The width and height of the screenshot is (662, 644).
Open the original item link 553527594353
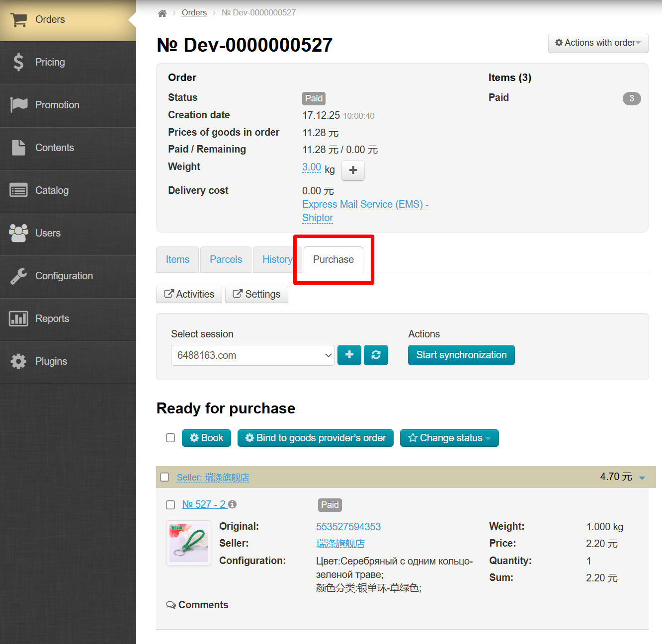(x=348, y=527)
